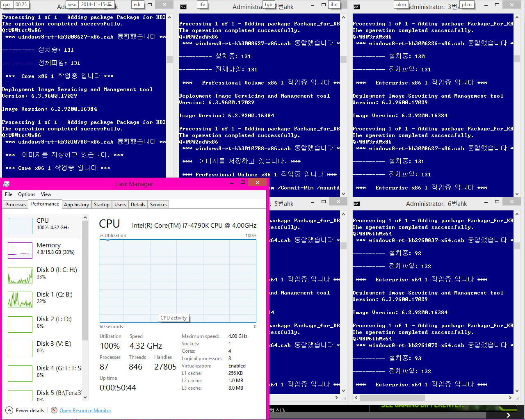Click the CPU utilization graph area
This screenshot has width=525, height=420.
[x=178, y=281]
